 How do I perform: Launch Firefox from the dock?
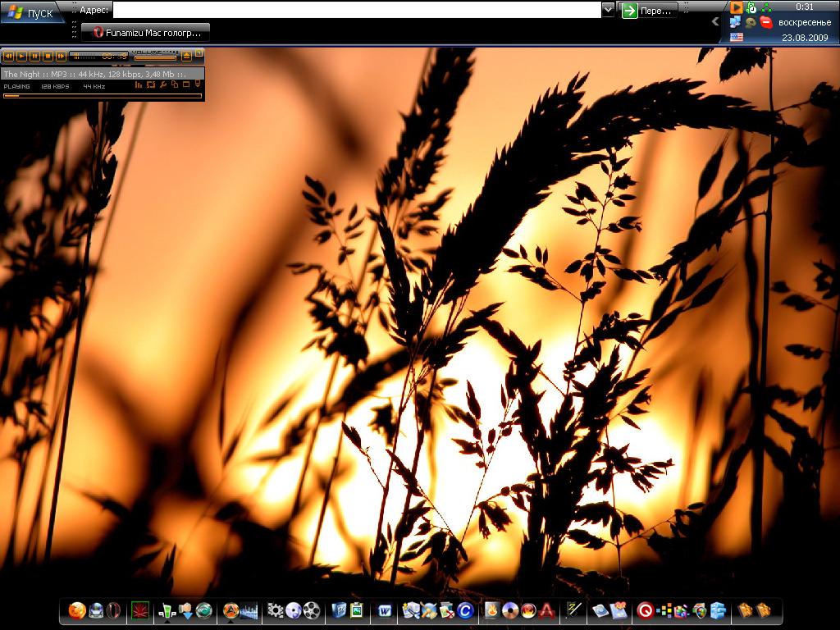(x=77, y=610)
